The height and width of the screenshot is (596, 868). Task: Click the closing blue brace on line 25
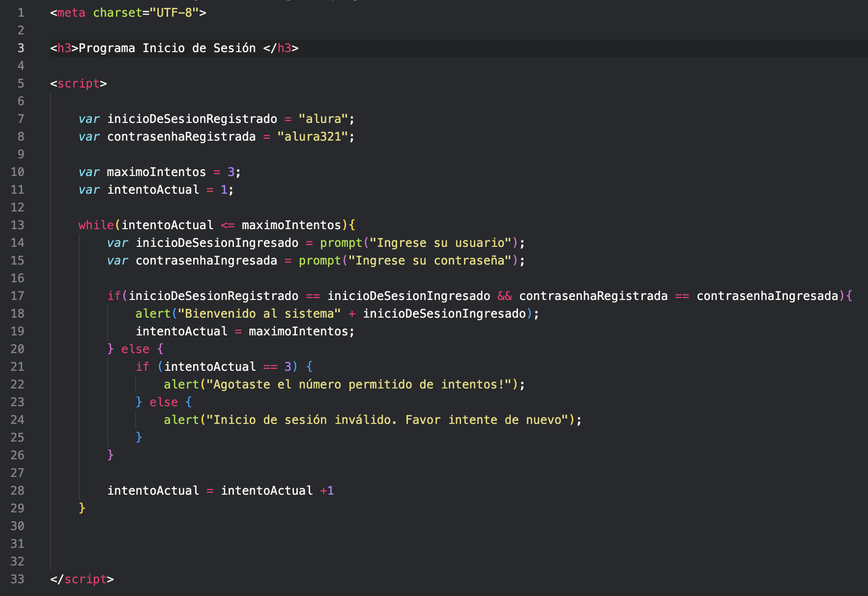click(x=139, y=437)
